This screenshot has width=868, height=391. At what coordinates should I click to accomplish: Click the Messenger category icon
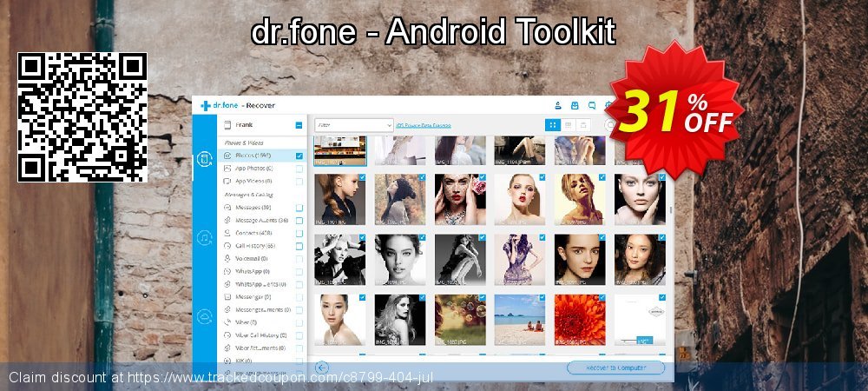tap(227, 297)
